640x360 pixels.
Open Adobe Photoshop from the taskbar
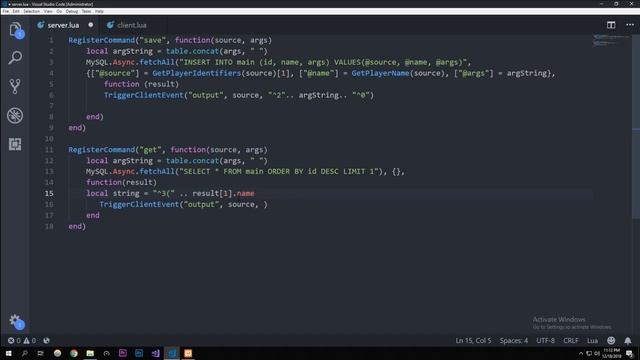139,353
